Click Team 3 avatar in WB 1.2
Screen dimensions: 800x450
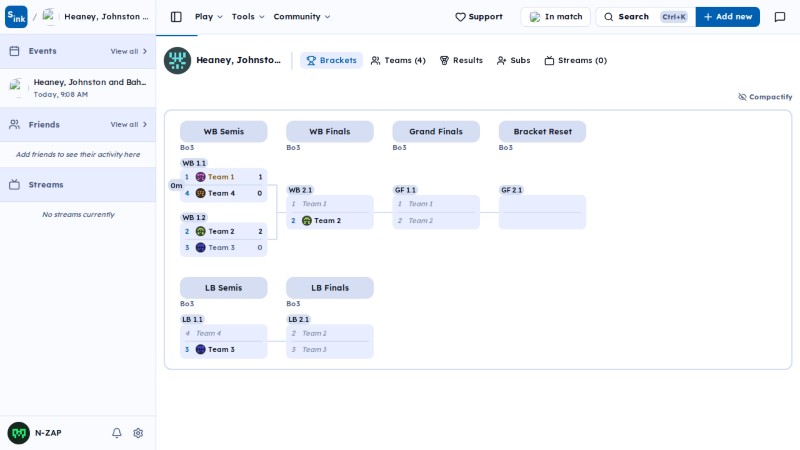click(201, 247)
